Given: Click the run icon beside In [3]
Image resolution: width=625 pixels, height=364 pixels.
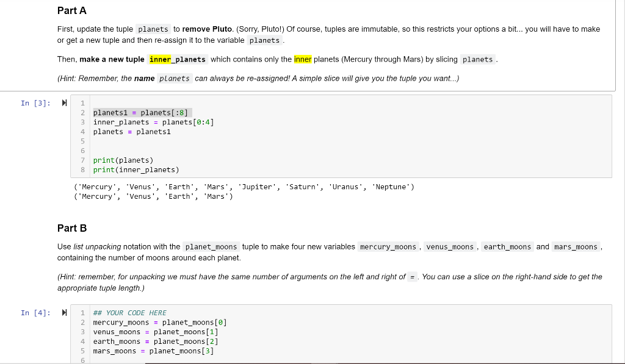Looking at the screenshot, I should [x=65, y=102].
